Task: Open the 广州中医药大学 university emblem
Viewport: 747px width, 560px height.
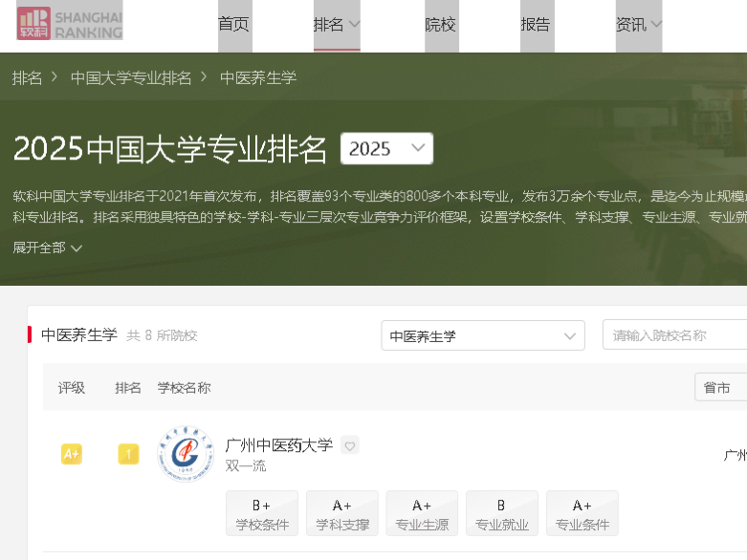Action: coord(186,454)
